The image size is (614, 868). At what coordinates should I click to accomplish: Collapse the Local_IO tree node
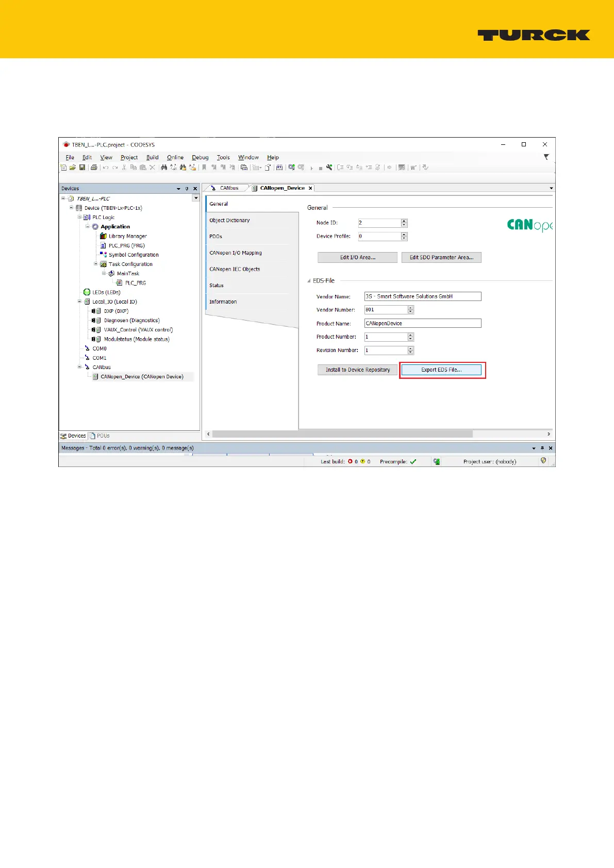pyautogui.click(x=79, y=302)
